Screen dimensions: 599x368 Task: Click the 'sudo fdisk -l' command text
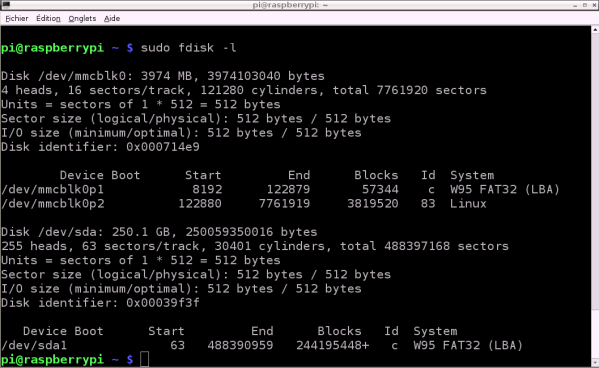188,48
